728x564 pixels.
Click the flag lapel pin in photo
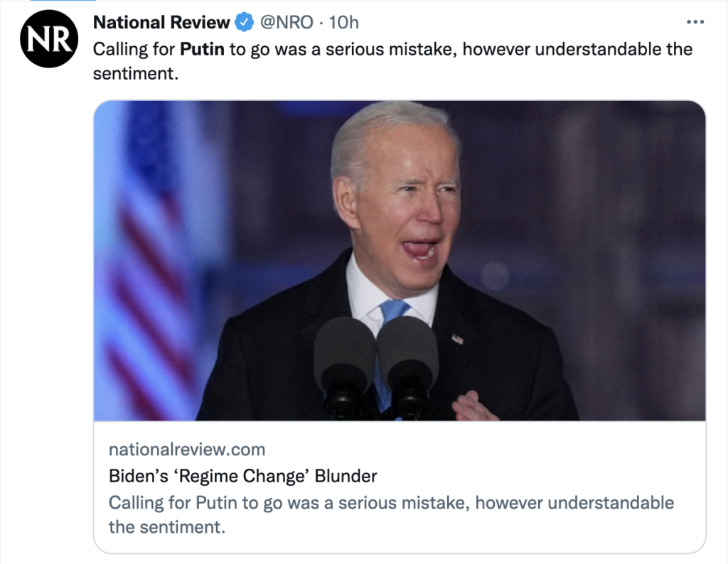tap(457, 339)
